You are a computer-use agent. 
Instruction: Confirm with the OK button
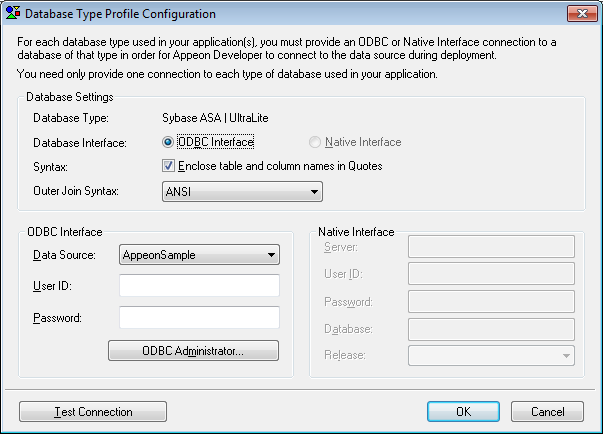click(463, 412)
